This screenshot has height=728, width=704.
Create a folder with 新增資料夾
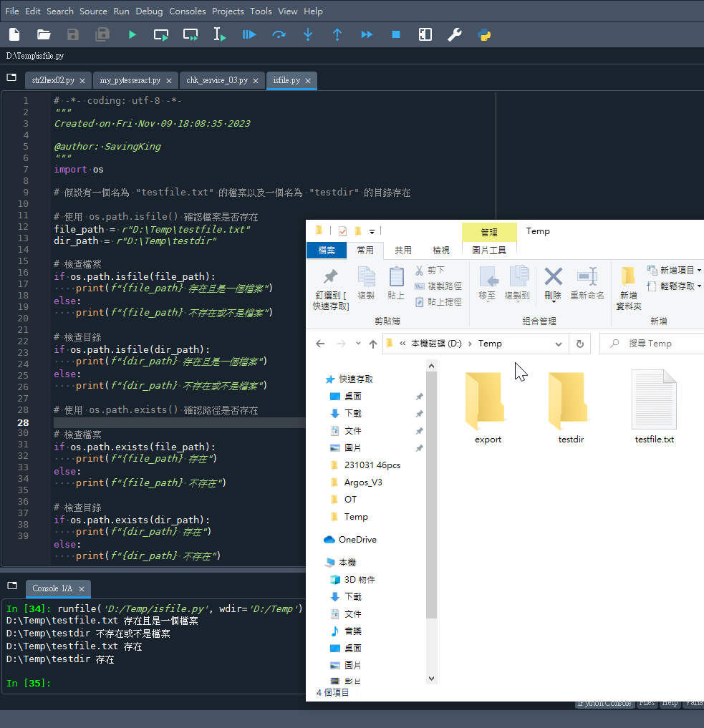[628, 283]
